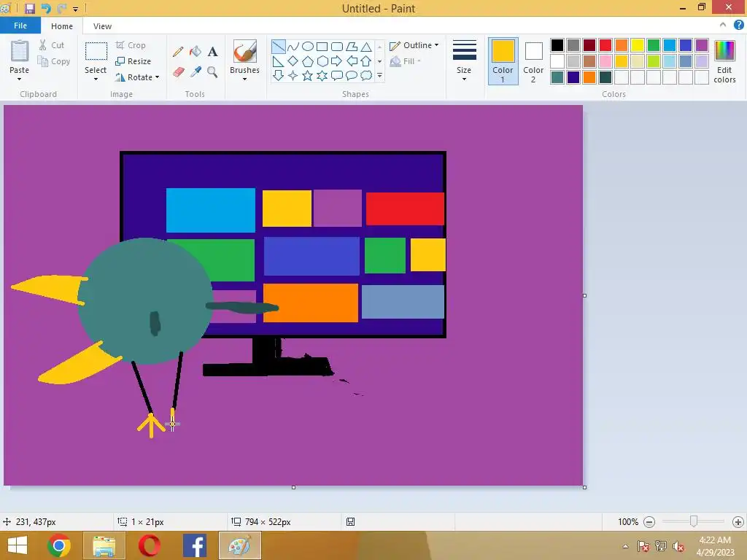Click the zoom out minus button

[649, 522]
